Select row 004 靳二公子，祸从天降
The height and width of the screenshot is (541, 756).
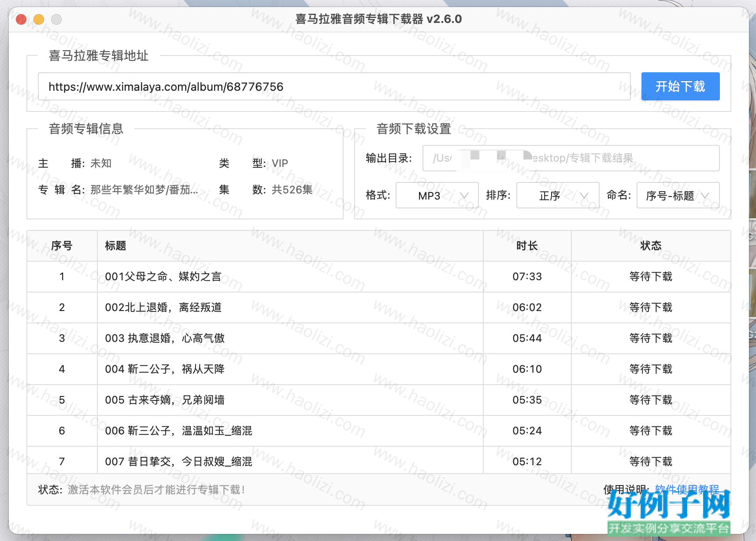click(379, 369)
